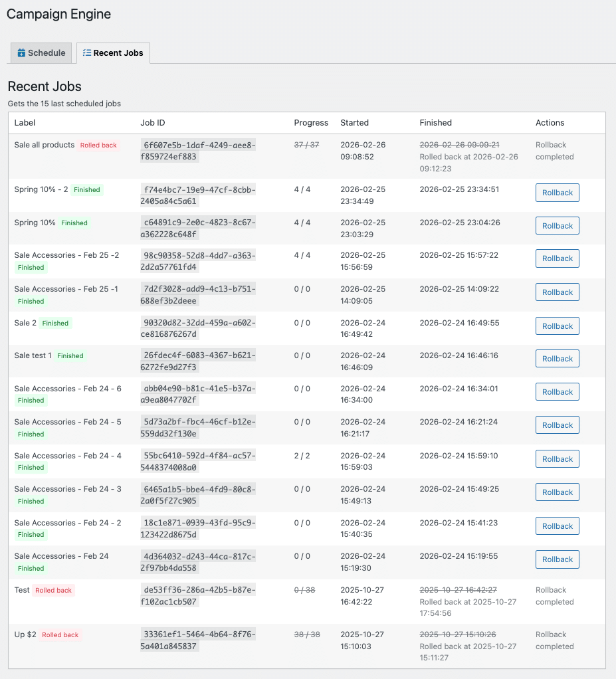Rollback the Sale test 1 job
Screen dimensions: 616x679
click(x=557, y=359)
